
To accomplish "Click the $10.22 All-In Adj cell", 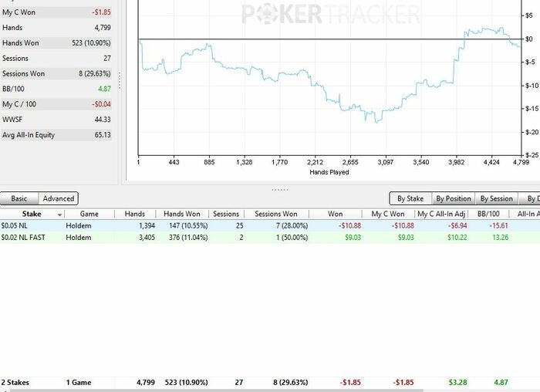I will (x=457, y=238).
